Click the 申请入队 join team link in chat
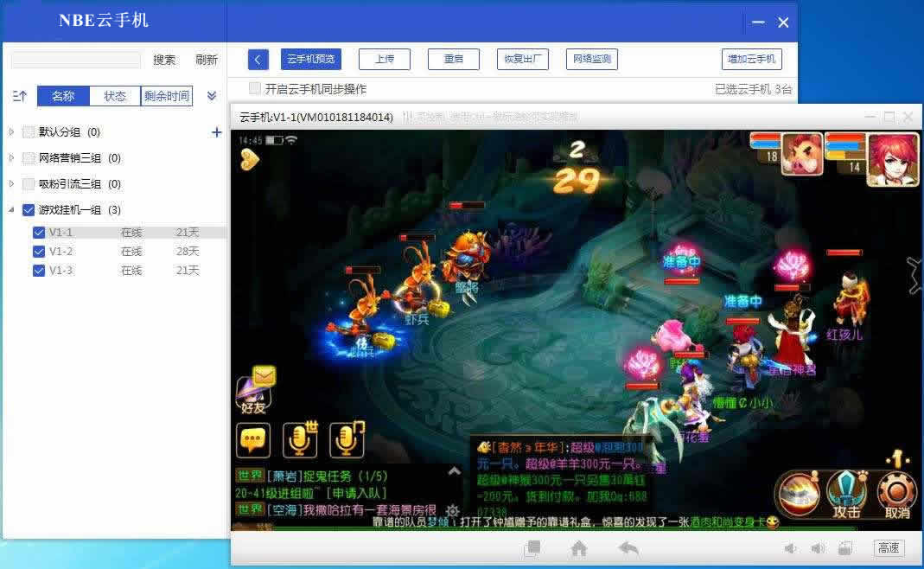The image size is (924, 569). click(356, 493)
